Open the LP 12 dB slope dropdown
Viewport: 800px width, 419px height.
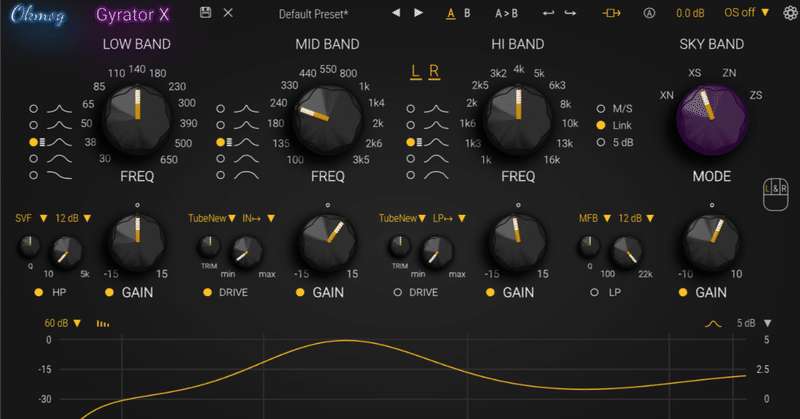(636, 218)
